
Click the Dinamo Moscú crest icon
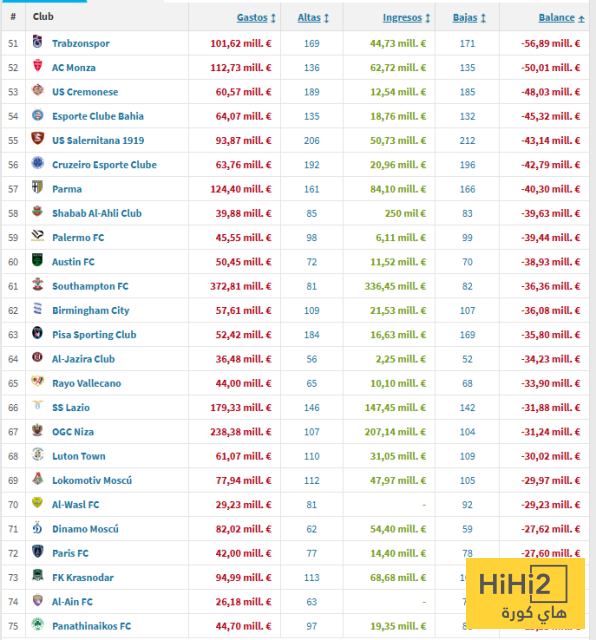38,527
